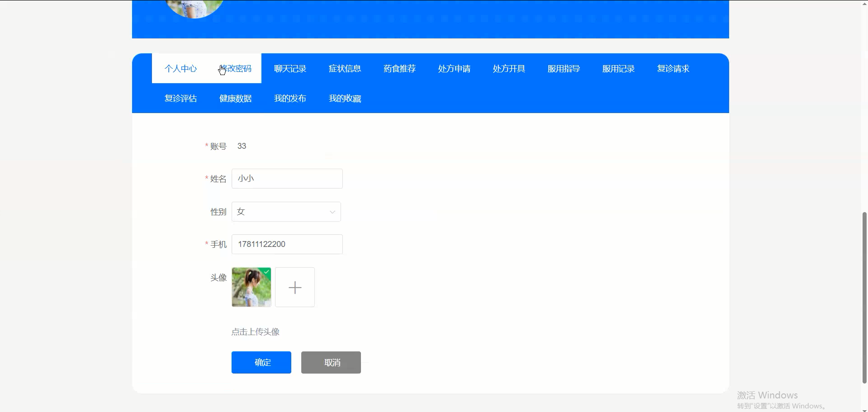Click the 取消 cancel button

tap(331, 362)
